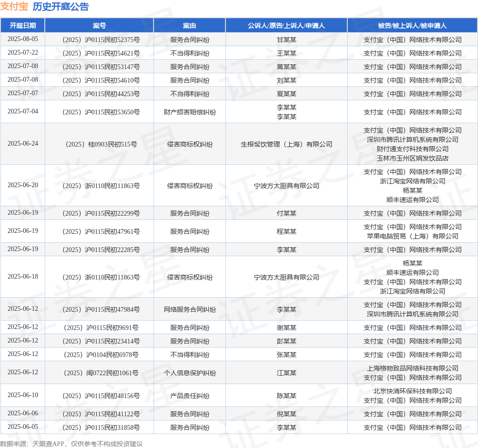Select the 网络服务合同纠纷 case reason
The image size is (478, 448).
tap(190, 310)
